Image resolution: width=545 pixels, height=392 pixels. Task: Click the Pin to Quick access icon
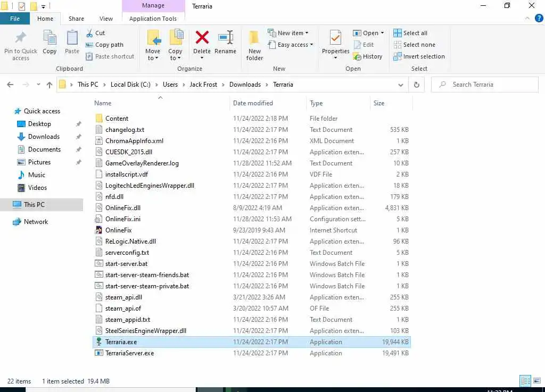coord(21,38)
